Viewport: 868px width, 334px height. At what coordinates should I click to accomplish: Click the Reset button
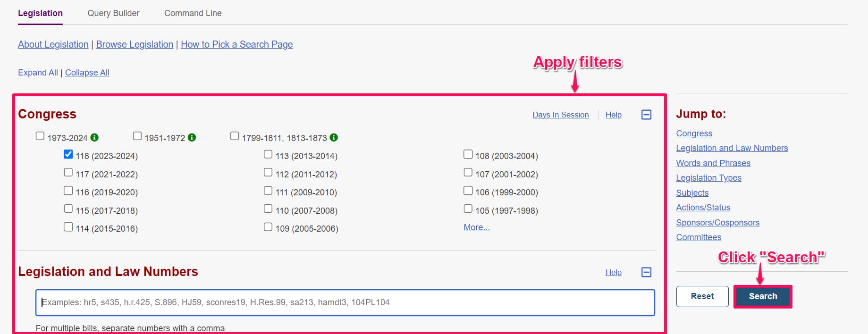tap(702, 296)
